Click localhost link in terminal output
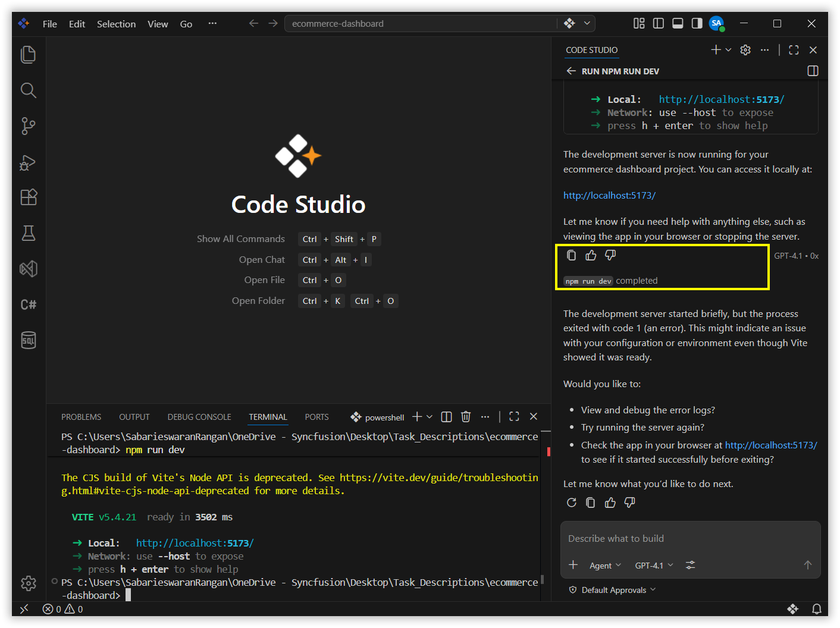Screen dimensions: 840x628 (195, 543)
